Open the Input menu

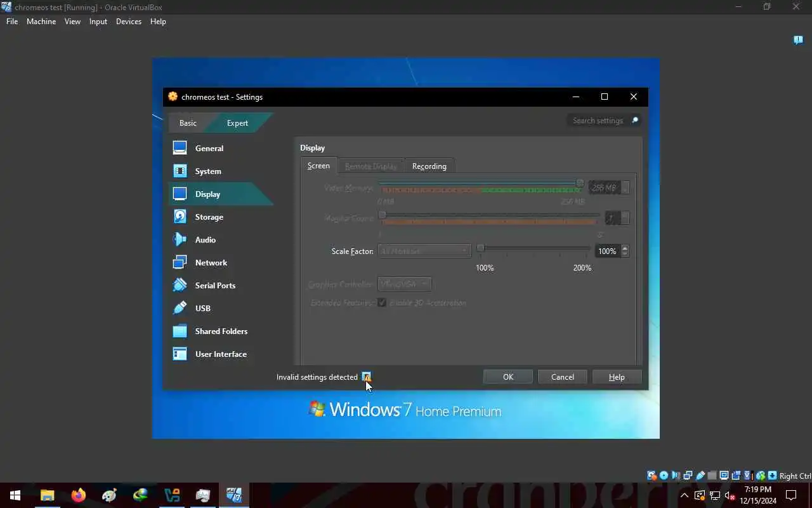tap(98, 22)
